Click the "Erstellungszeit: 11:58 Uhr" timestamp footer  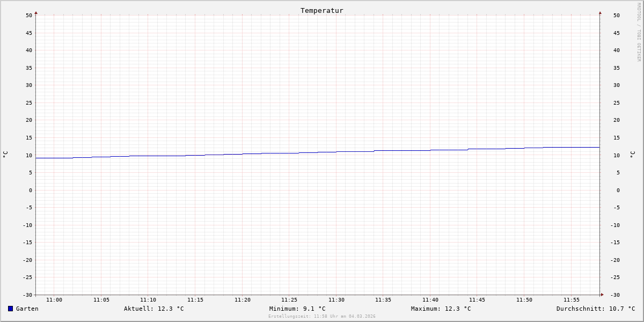tap(322, 316)
